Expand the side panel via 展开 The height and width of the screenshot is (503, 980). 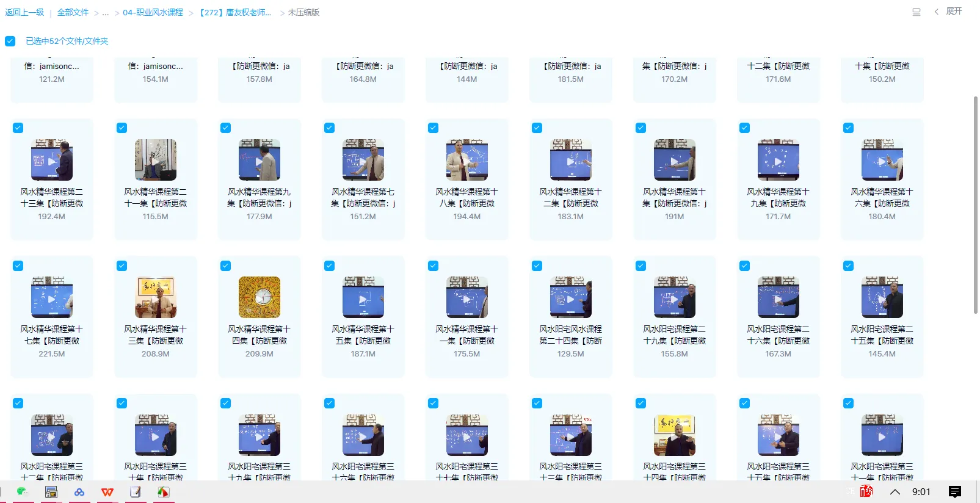pos(948,11)
